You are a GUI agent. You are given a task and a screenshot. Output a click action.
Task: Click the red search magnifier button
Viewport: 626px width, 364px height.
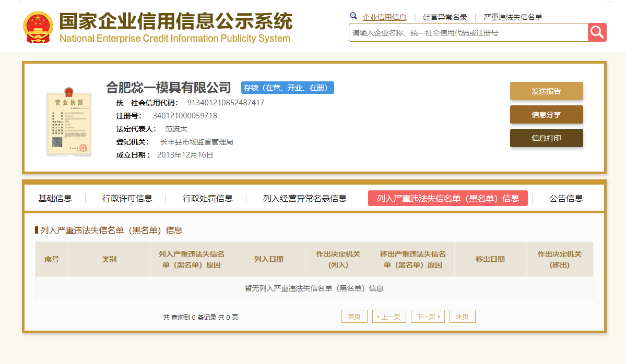(597, 32)
